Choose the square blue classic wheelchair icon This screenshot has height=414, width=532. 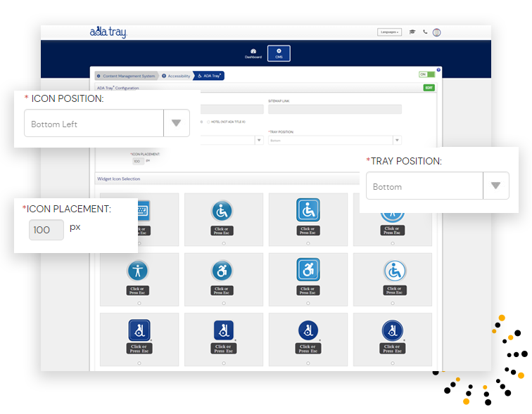308,209
